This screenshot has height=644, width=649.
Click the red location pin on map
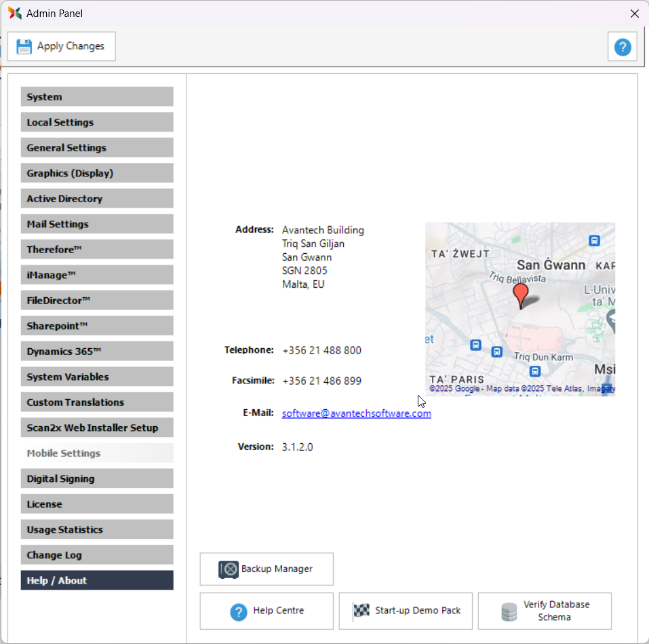point(520,295)
